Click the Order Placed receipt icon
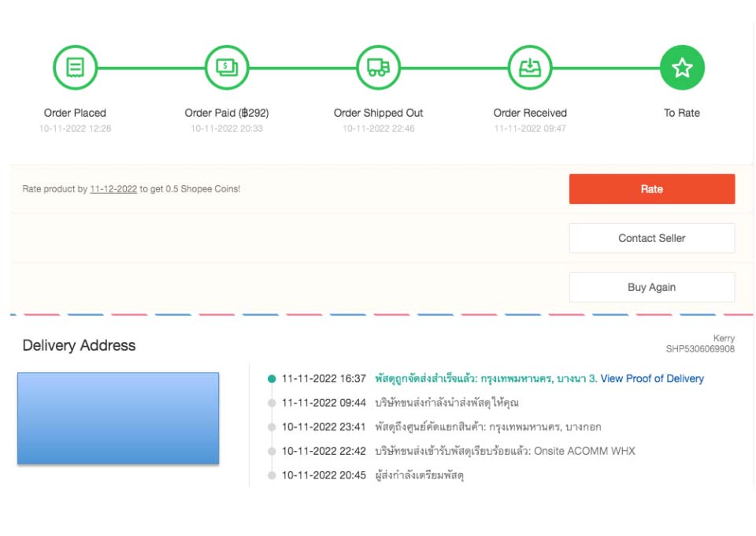The image size is (756, 536). [75, 68]
